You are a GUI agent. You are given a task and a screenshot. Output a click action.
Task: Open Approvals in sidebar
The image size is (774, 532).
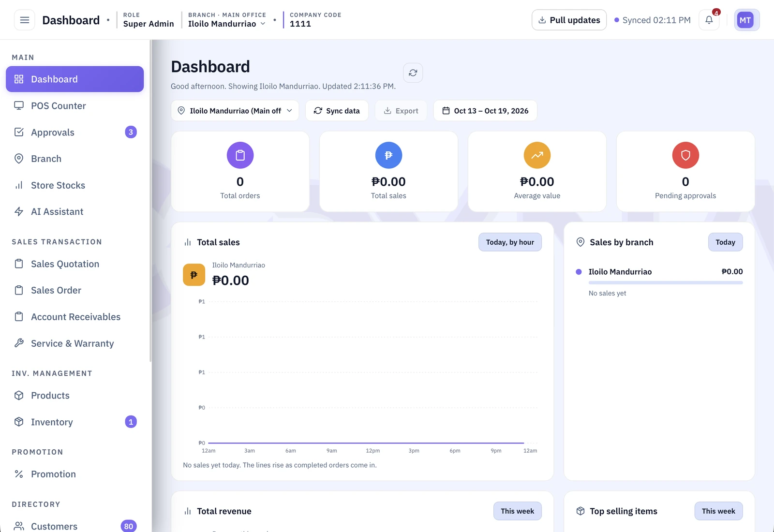coord(74,132)
